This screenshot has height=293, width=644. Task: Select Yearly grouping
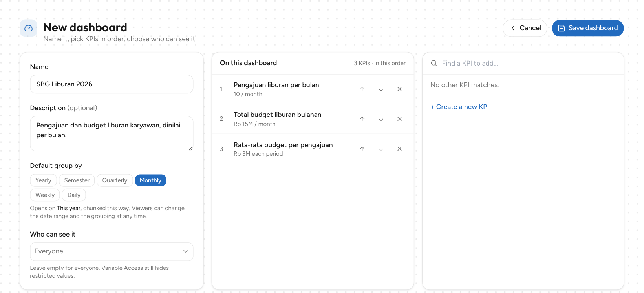pyautogui.click(x=43, y=180)
